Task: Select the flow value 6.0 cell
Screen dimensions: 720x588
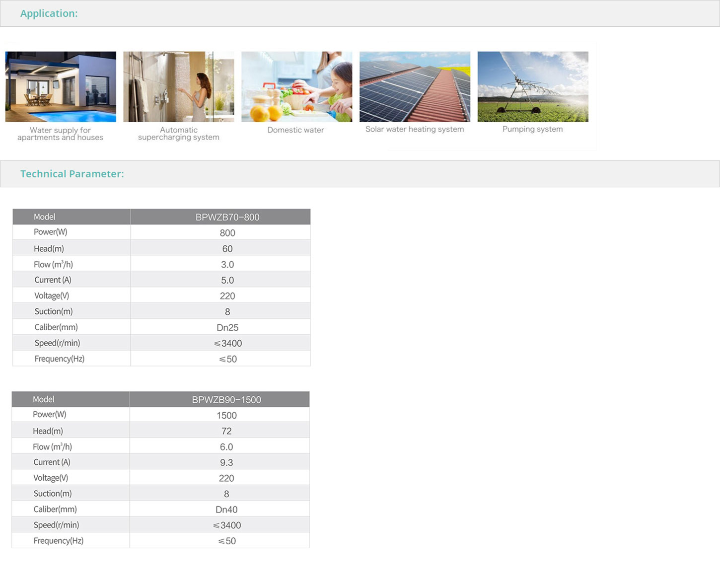Action: click(219, 446)
